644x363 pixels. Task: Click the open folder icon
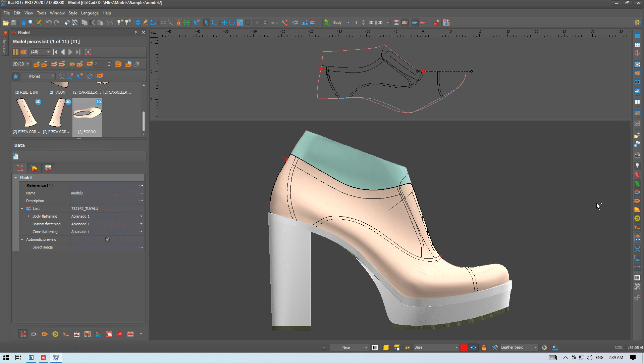point(5,22)
